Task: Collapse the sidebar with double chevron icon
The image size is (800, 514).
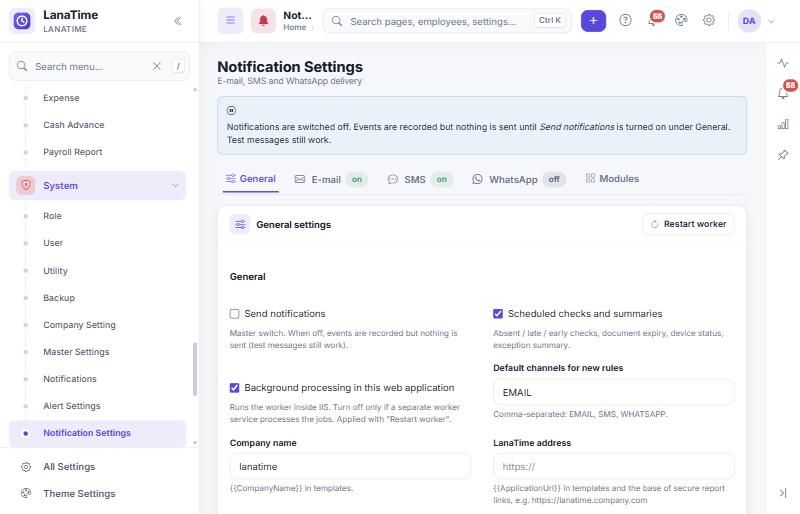Action: point(178,21)
